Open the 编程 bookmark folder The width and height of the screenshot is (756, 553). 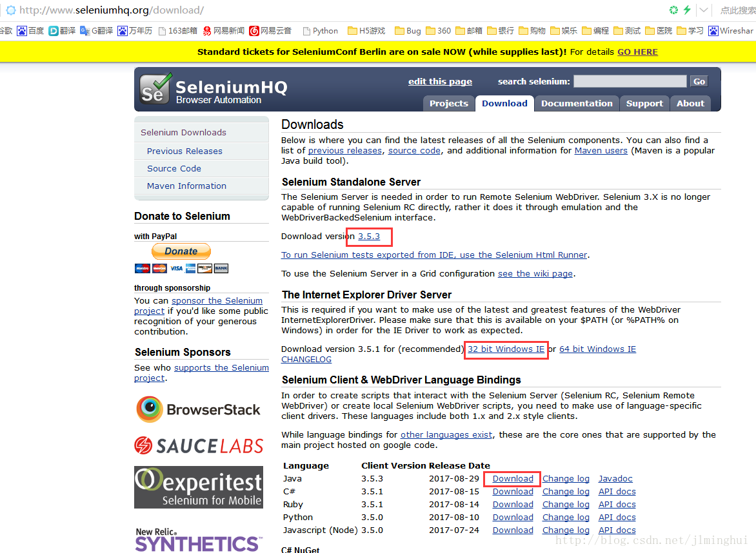coord(595,31)
